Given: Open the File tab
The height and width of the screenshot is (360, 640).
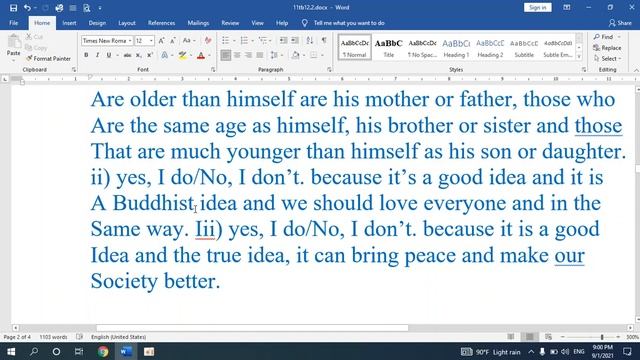Looking at the screenshot, I should tap(13, 23).
